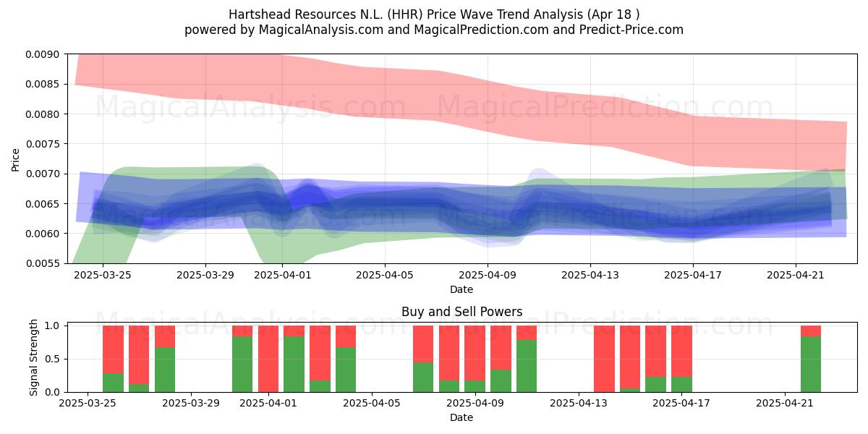Click the 2025-04-01 tick on the price chart
The image size is (868, 434).
click(282, 276)
